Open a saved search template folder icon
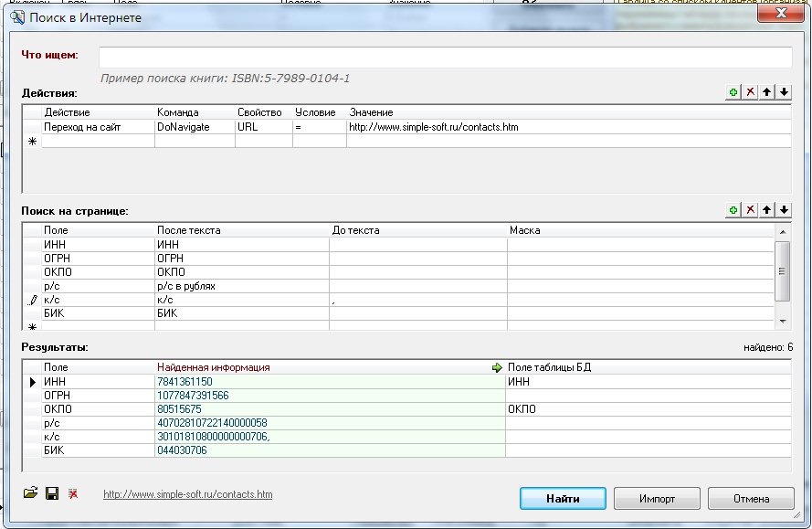This screenshot has height=529, width=812. (x=31, y=494)
